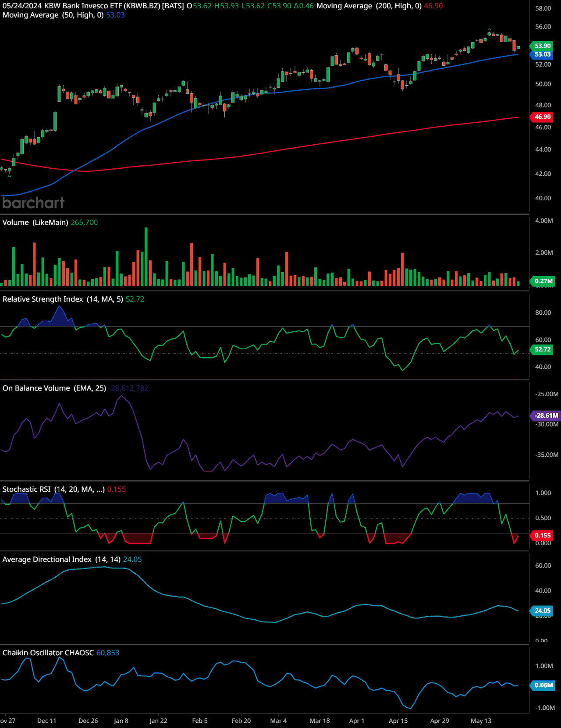Click the barchart watermark logo
This screenshot has height=728, width=561.
tap(33, 202)
